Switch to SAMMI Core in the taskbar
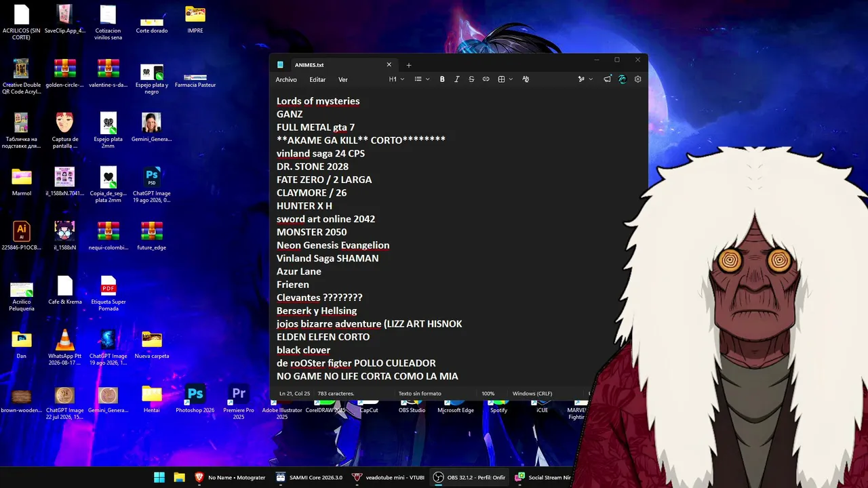Viewport: 868px width, 488px height. [309, 477]
